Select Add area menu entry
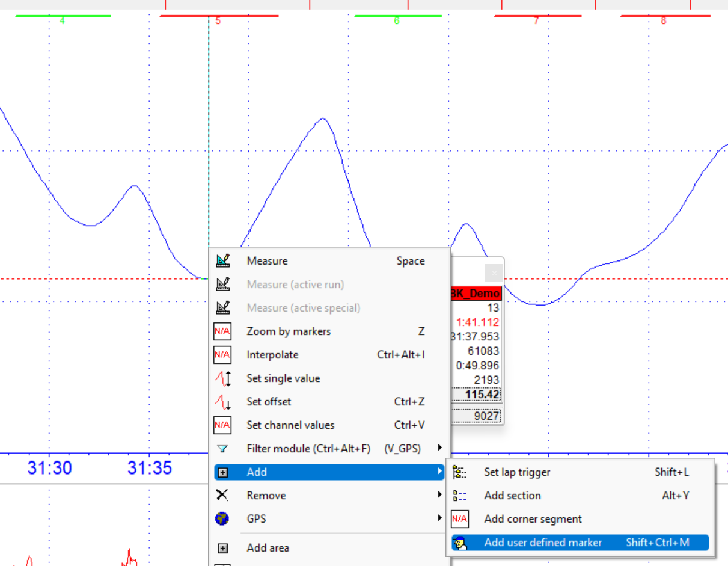 coord(268,548)
